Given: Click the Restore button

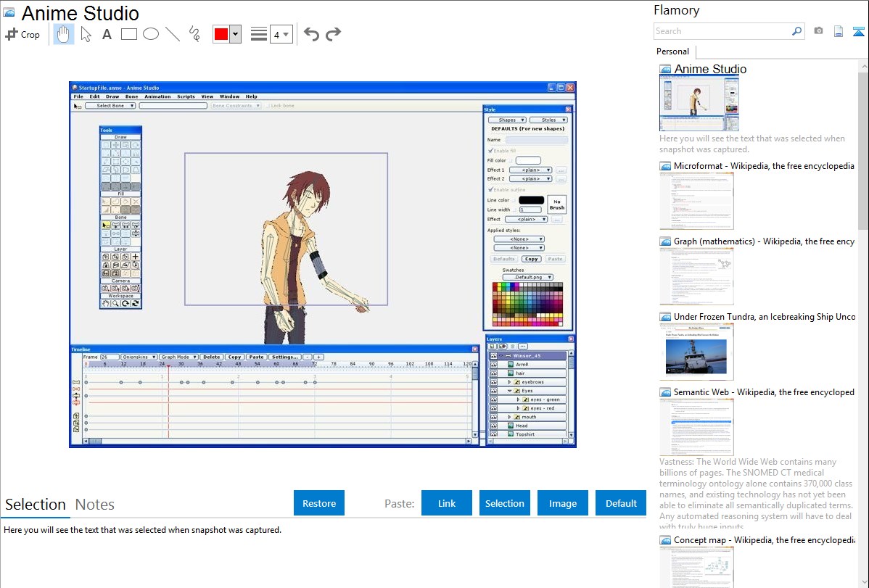Looking at the screenshot, I should 319,503.
